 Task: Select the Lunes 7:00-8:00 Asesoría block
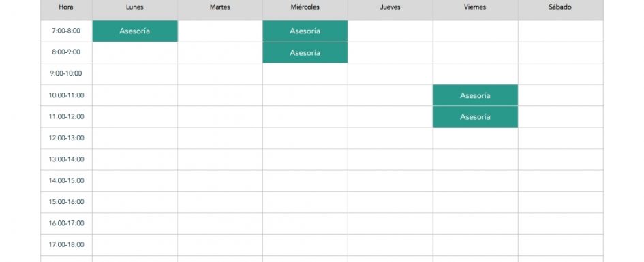135,31
